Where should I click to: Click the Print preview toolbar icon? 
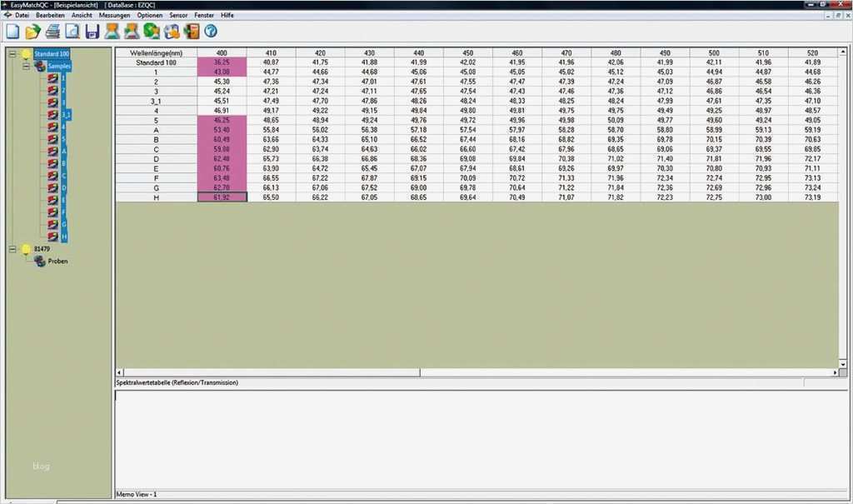(x=72, y=32)
